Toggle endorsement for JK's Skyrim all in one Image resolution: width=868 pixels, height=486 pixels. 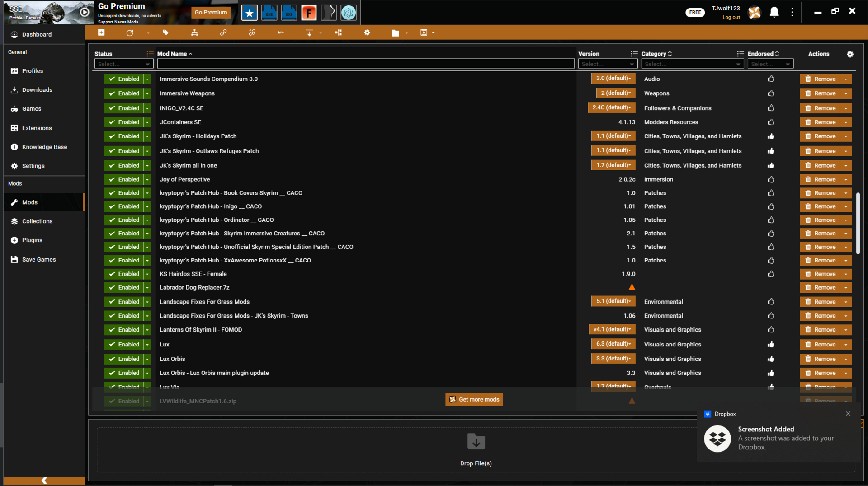(x=771, y=165)
